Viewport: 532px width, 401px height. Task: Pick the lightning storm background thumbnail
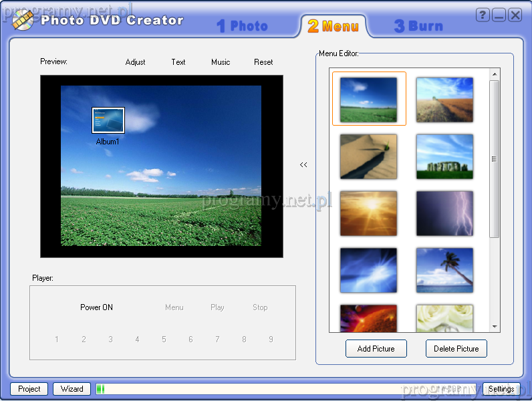click(444, 213)
